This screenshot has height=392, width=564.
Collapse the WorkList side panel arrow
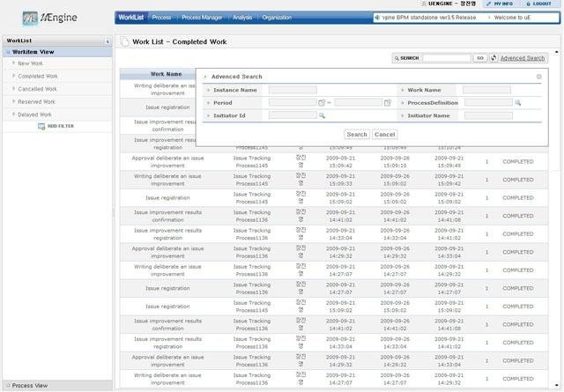pyautogui.click(x=108, y=41)
